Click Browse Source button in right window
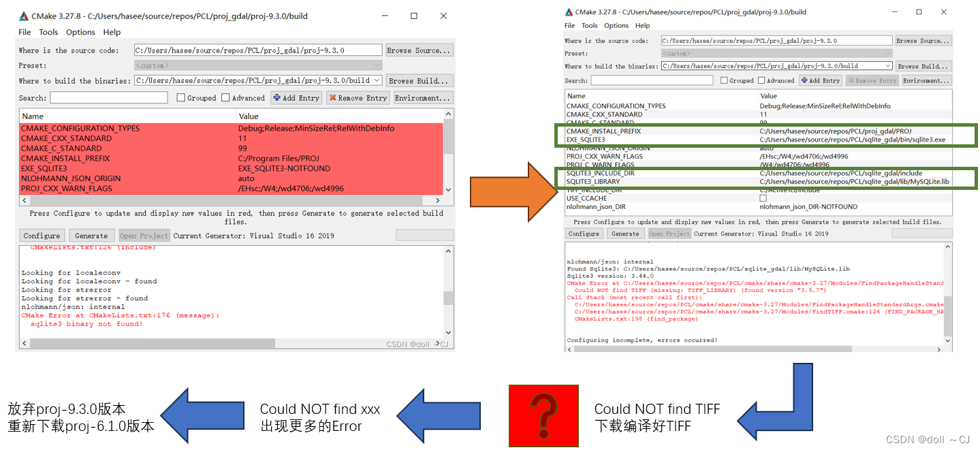 tap(923, 41)
